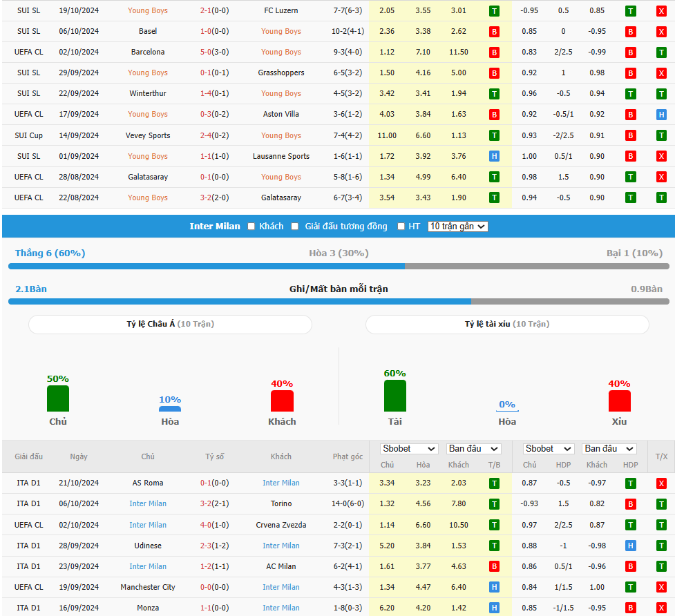Click the 4-0(1-0) Crvena Zvezda score
This screenshot has height=616, width=675.
(x=214, y=525)
